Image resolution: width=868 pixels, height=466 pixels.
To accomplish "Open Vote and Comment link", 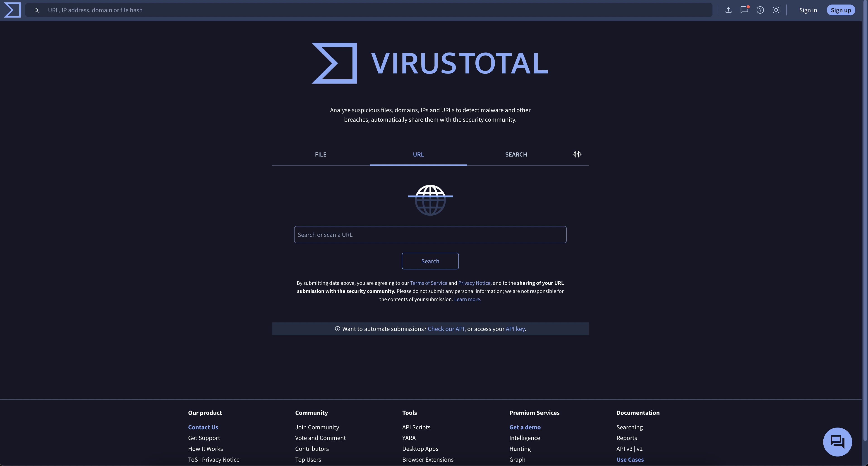I will [320, 438].
